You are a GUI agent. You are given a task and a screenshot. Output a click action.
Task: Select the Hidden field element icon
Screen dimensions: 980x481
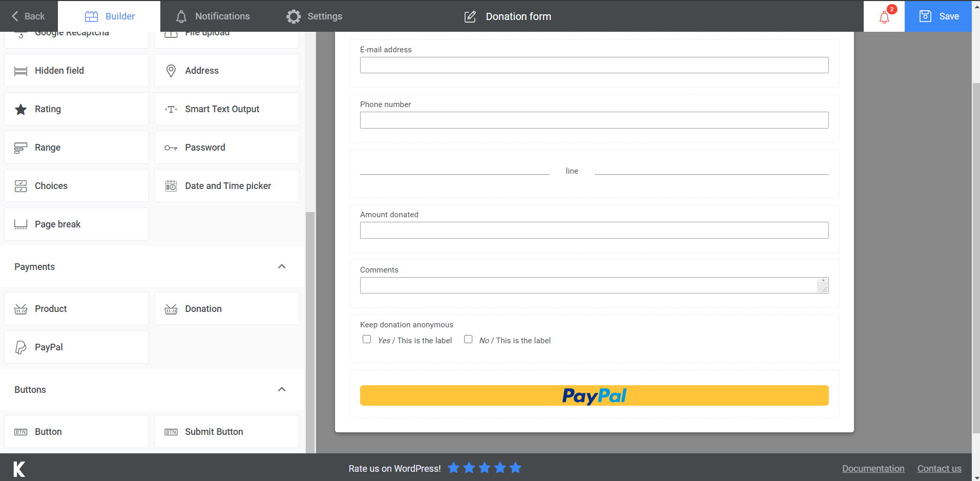pyautogui.click(x=20, y=70)
